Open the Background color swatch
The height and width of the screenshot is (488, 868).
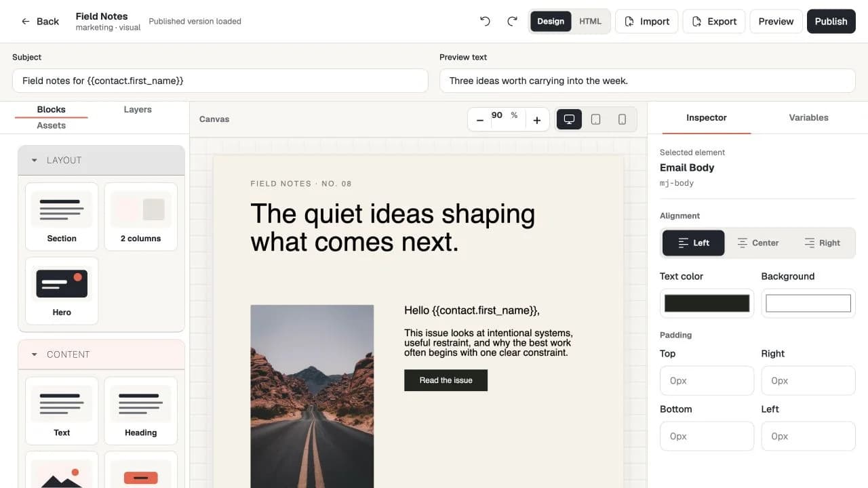(808, 303)
